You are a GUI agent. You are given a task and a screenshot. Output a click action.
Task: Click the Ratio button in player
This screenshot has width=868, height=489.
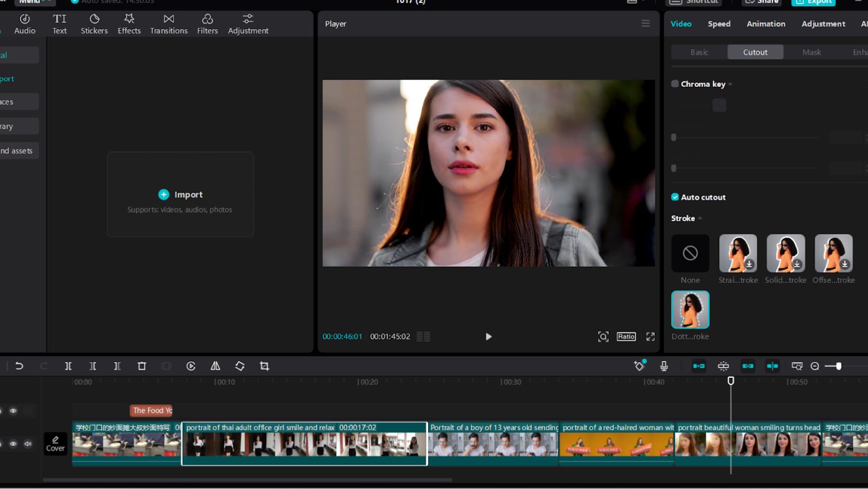pos(626,337)
